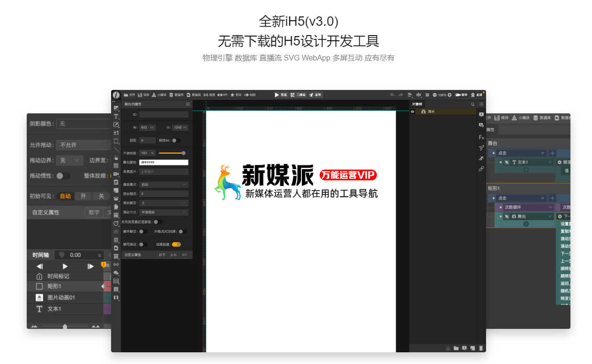Open 数据表 in the main editor toolbar

(194, 95)
